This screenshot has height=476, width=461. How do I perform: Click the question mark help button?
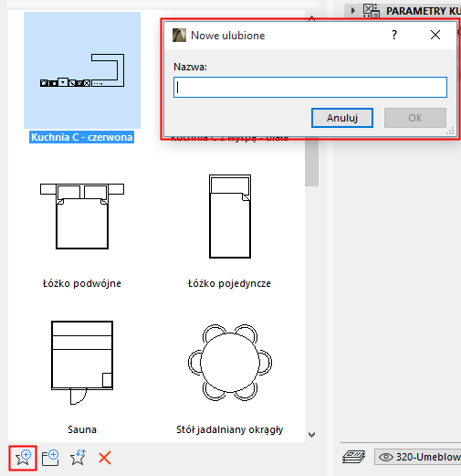(394, 35)
